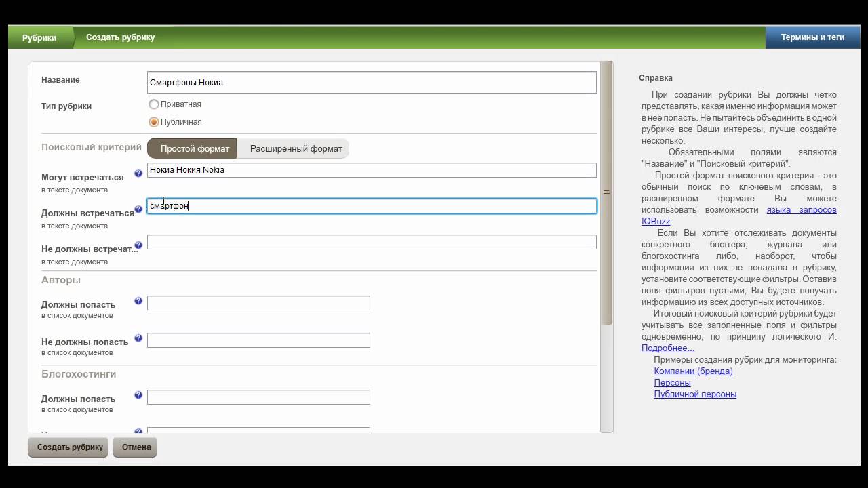
Task: Open the "Публичной персоны" example link
Action: (695, 394)
